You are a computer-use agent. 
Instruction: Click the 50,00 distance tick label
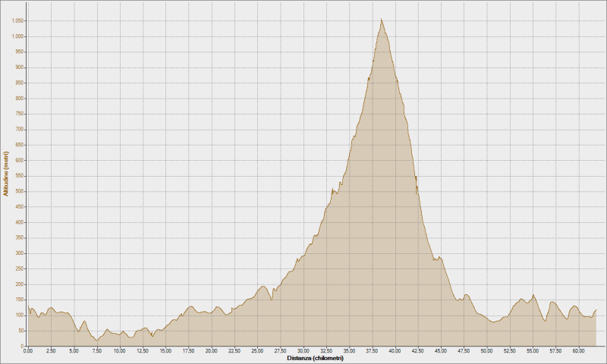[487, 351]
